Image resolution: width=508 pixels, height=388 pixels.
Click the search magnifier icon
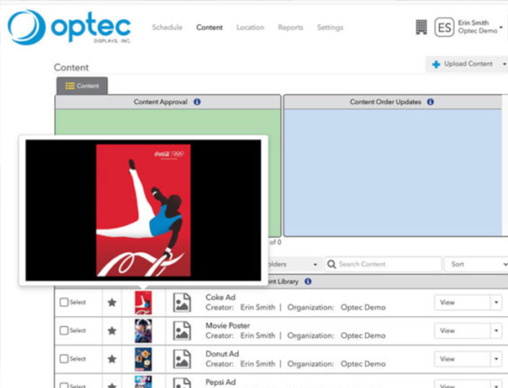pyautogui.click(x=331, y=264)
